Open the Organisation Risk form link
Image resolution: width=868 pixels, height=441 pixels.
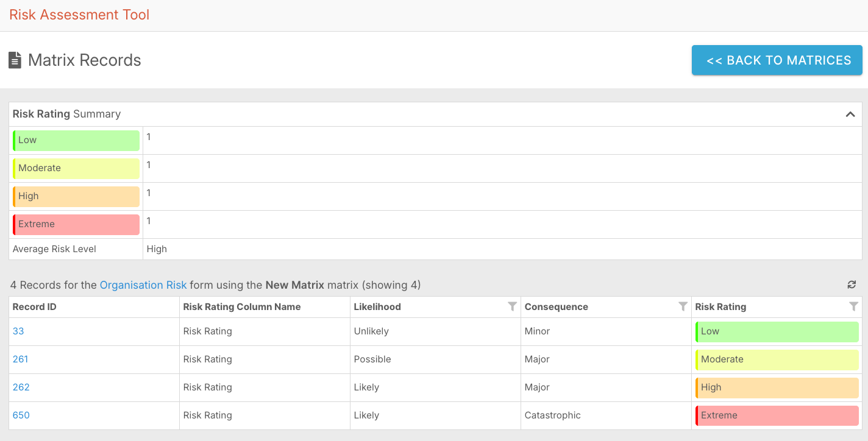143,284
